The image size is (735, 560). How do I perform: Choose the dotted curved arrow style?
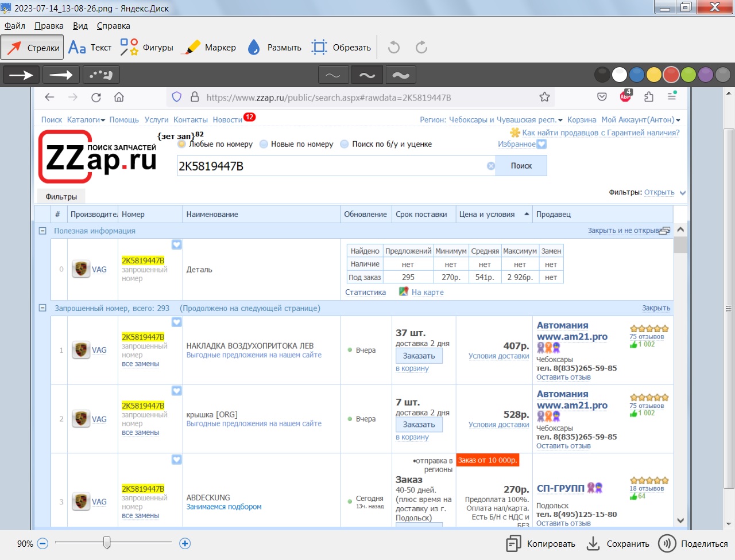(101, 75)
